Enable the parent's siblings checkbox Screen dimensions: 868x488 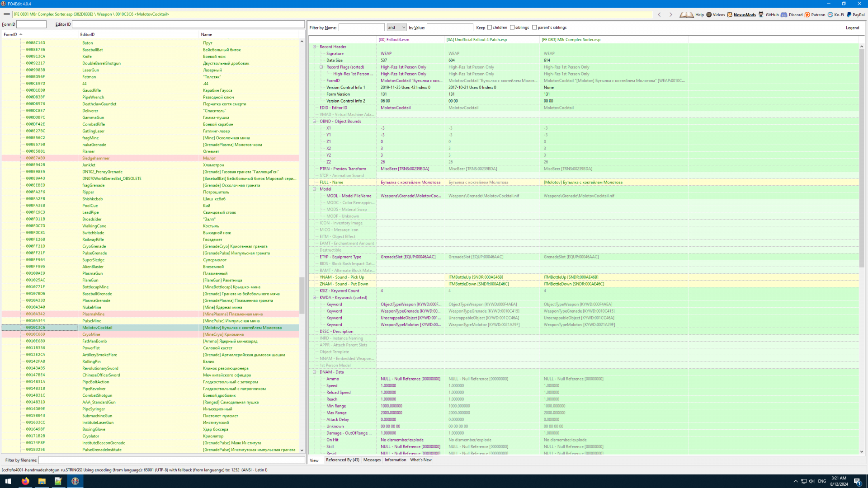(x=534, y=28)
